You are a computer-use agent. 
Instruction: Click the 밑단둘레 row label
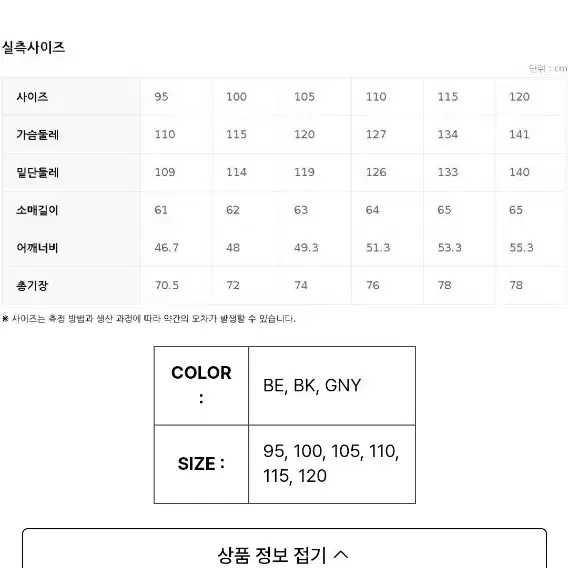[37, 172]
